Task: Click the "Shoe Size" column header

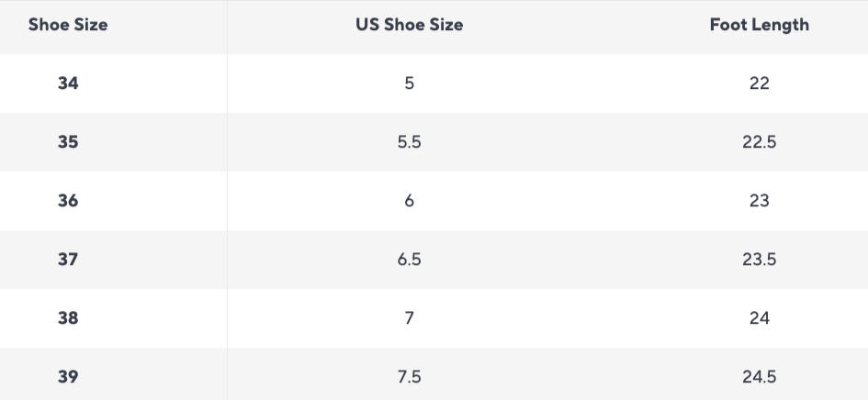Action: pyautogui.click(x=68, y=25)
